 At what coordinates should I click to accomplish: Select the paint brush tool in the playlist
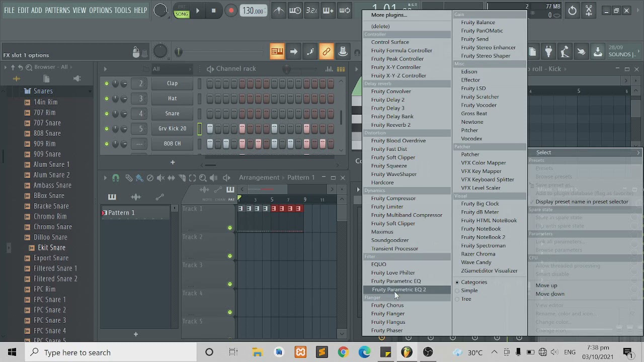tap(139, 177)
